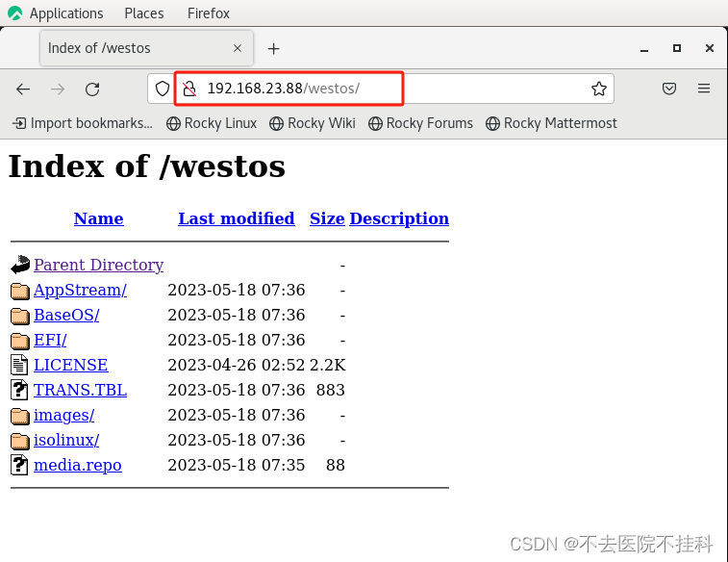Open the isolinux/ directory link
The image size is (728, 562).
click(66, 440)
